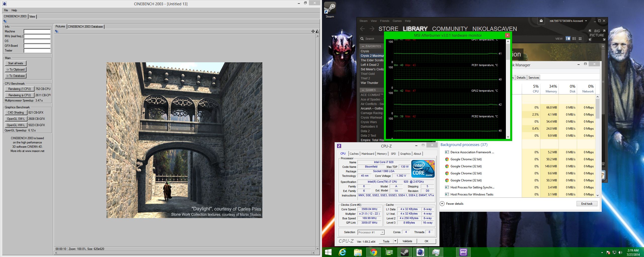
Task: Switch to Task Manager taskbar icon
Action: coord(436,252)
